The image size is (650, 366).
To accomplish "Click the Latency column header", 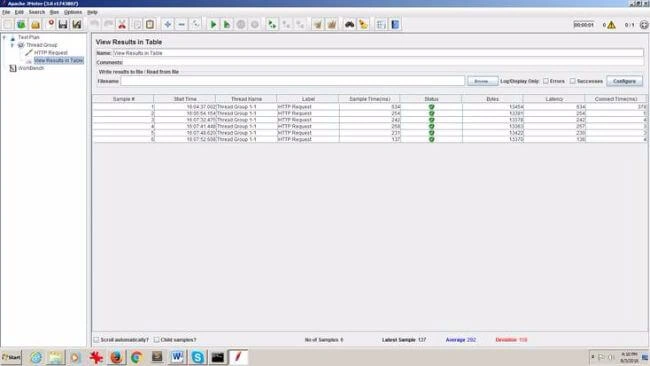I will 554,99.
